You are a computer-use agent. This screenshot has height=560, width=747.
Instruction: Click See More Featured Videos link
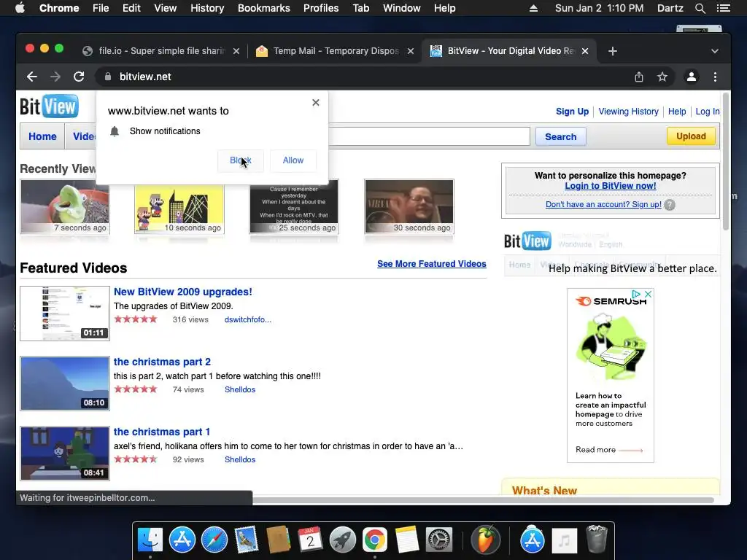[432, 264]
